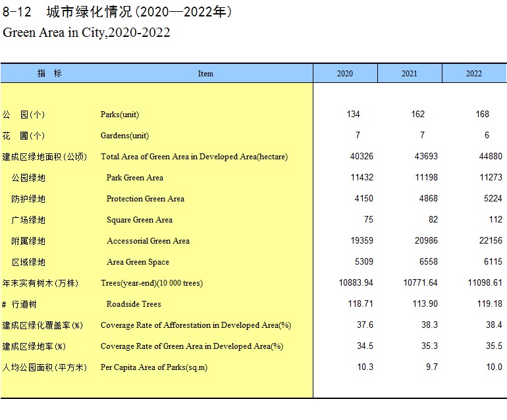This screenshot has width=507, height=420.
Task: Select '建成区绿化覆盖率(%)' label
Action: pyautogui.click(x=42, y=325)
